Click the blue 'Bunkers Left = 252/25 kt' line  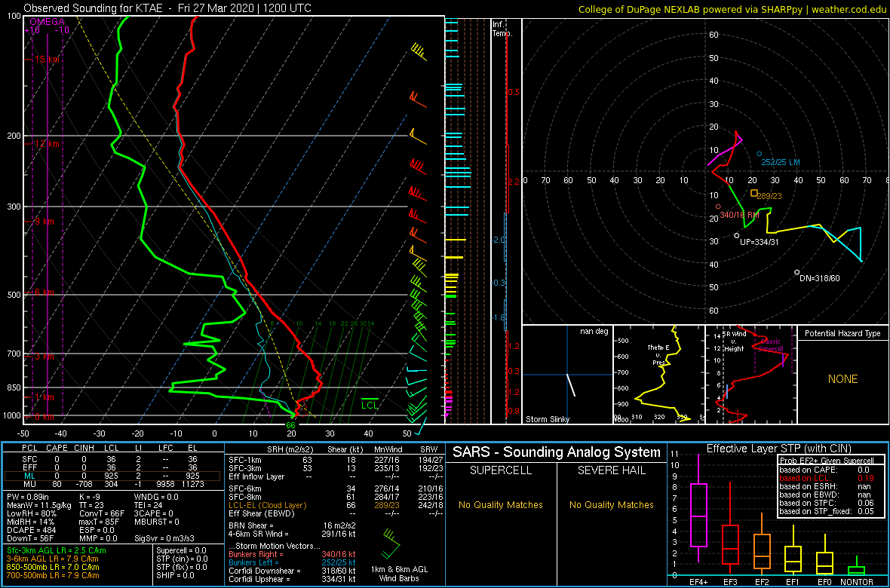(x=293, y=562)
